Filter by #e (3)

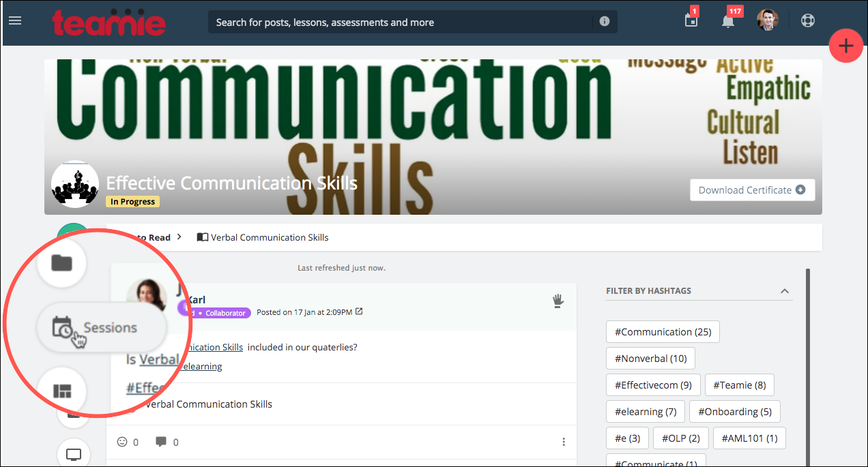pyautogui.click(x=628, y=438)
